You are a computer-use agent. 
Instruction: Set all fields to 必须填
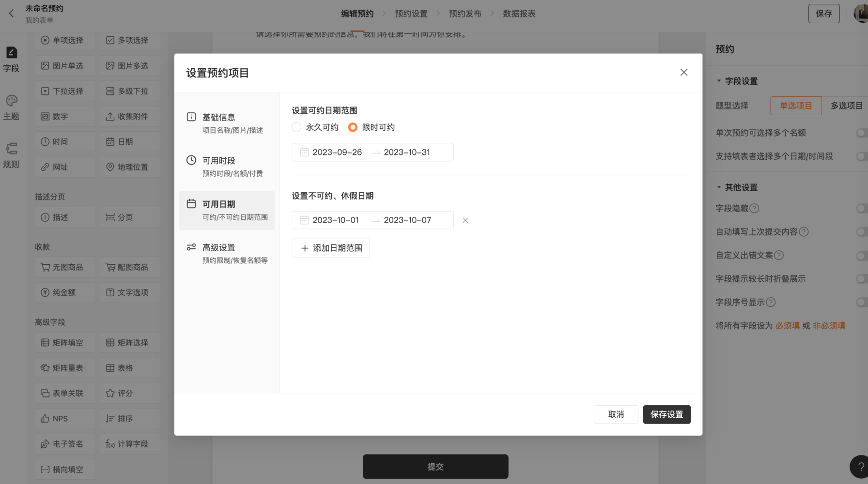click(x=788, y=326)
